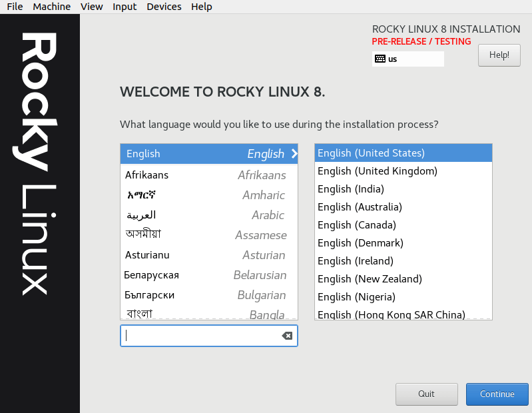Select Afrikaans in the language list
This screenshot has height=413, width=532.
[x=209, y=175]
